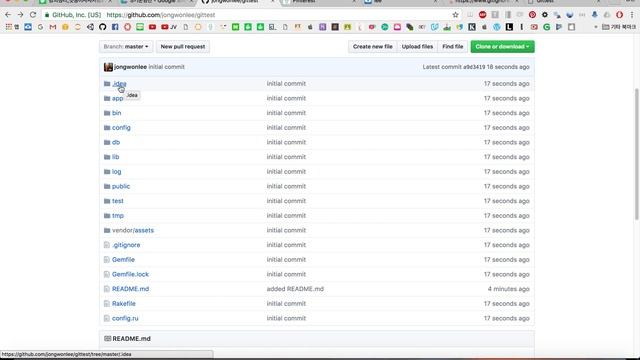This screenshot has height=360, width=640.
Task: Click the file icon beside Gemfile.lock
Action: pos(107,274)
